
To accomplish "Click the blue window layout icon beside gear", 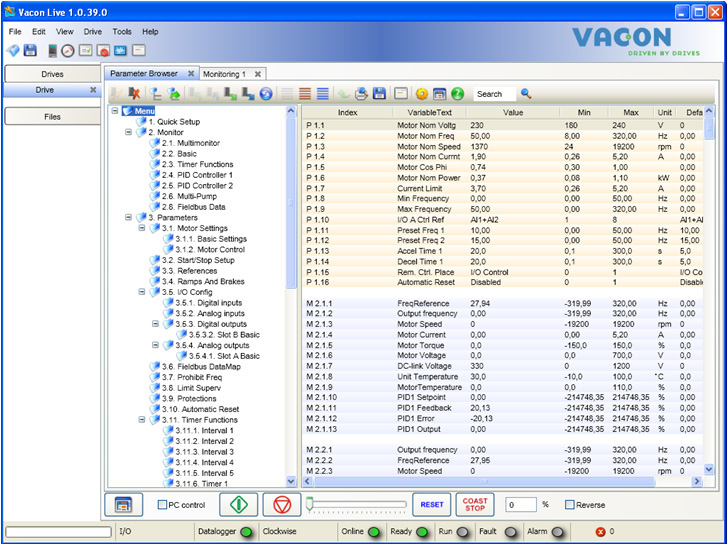I will [x=439, y=94].
